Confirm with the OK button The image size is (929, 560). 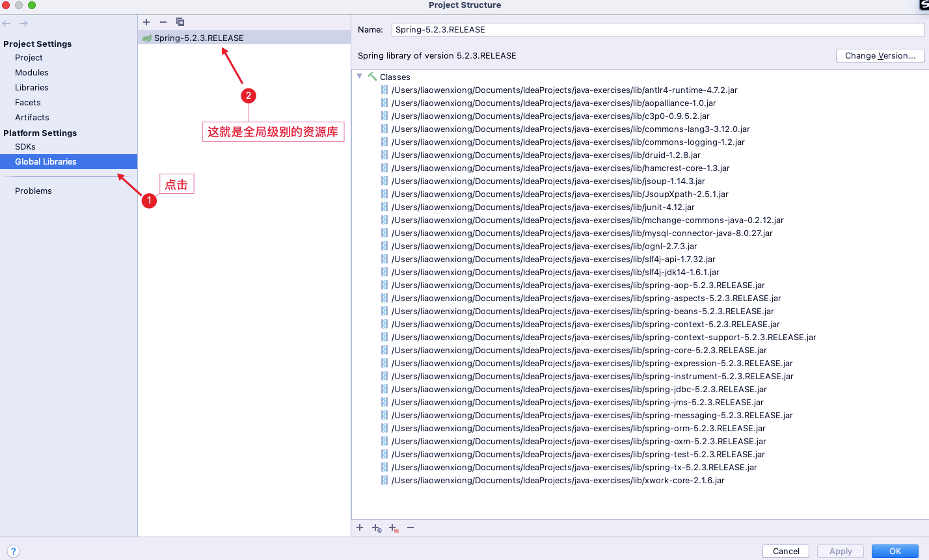(x=895, y=551)
